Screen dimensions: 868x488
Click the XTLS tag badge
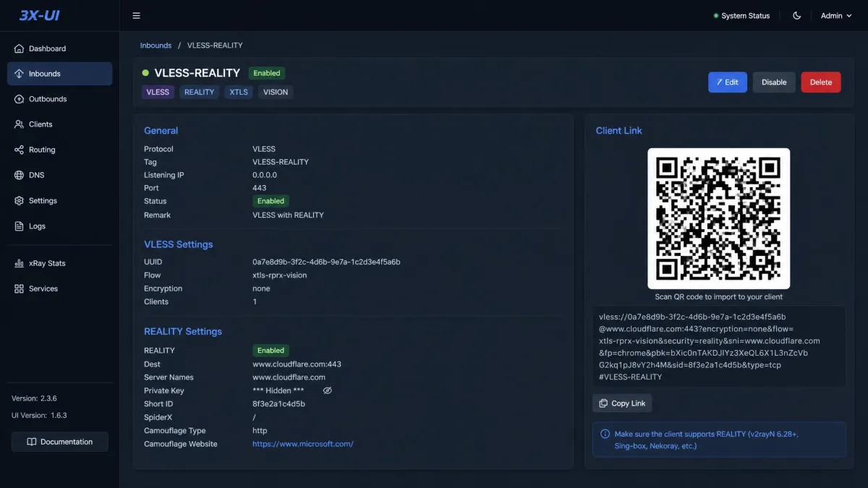click(x=239, y=92)
